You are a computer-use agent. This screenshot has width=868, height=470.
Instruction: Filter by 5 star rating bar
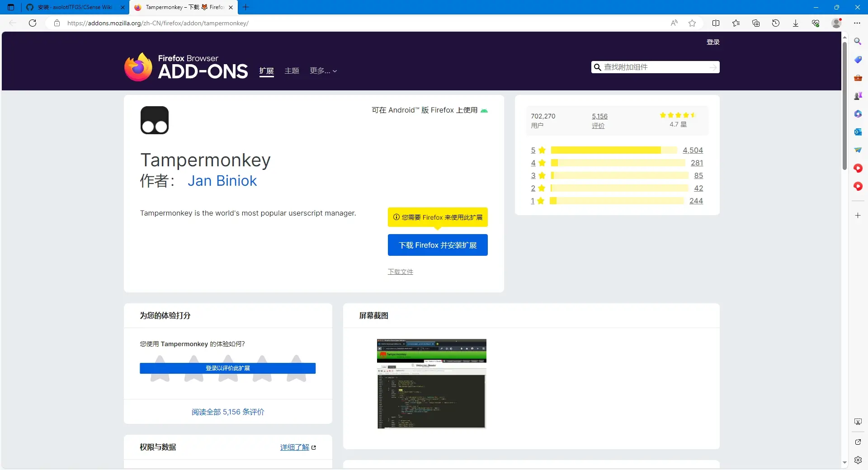(614, 150)
